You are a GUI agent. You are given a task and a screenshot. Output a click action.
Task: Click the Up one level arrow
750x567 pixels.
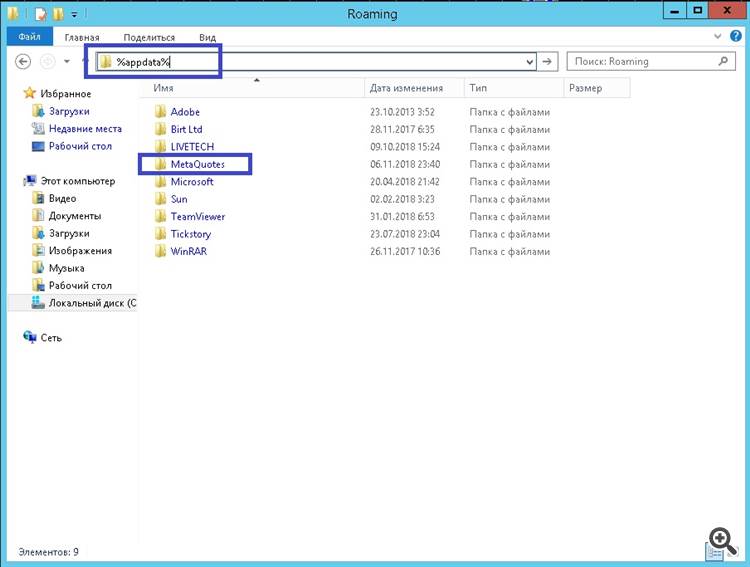coord(86,61)
